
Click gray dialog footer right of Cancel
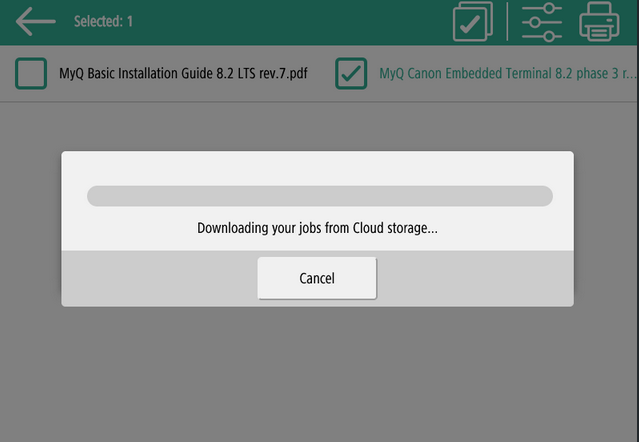click(x=475, y=278)
